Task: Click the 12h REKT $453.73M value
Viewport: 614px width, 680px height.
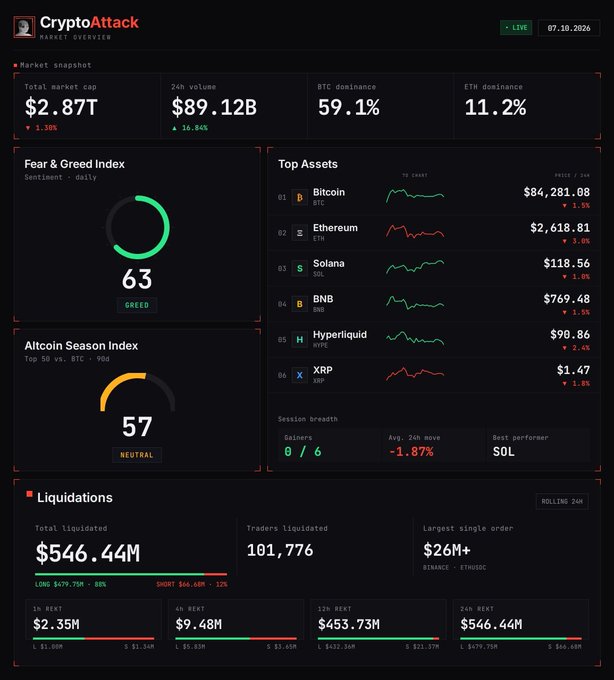Action: pyautogui.click(x=349, y=624)
